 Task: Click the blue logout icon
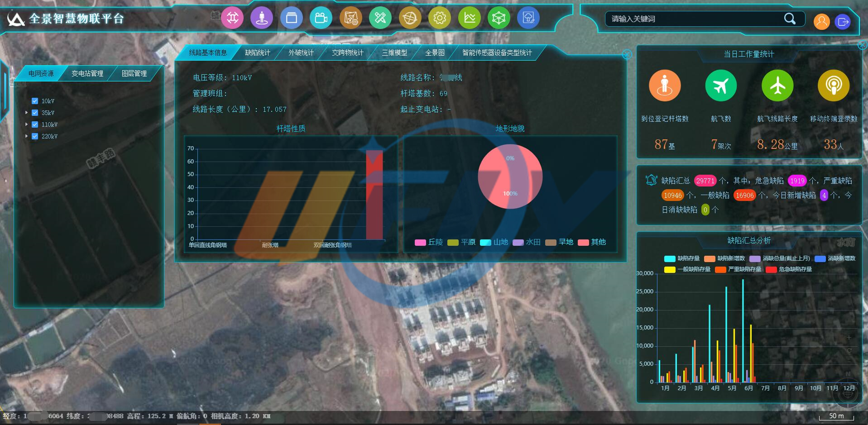pos(843,21)
